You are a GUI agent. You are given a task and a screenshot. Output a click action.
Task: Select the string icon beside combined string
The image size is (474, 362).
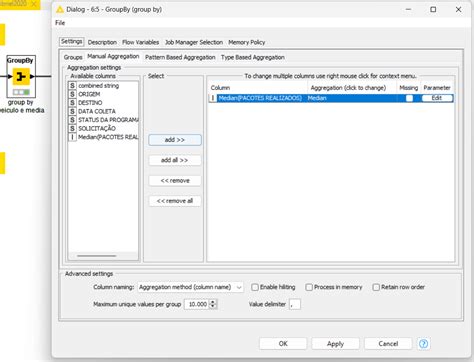(72, 86)
